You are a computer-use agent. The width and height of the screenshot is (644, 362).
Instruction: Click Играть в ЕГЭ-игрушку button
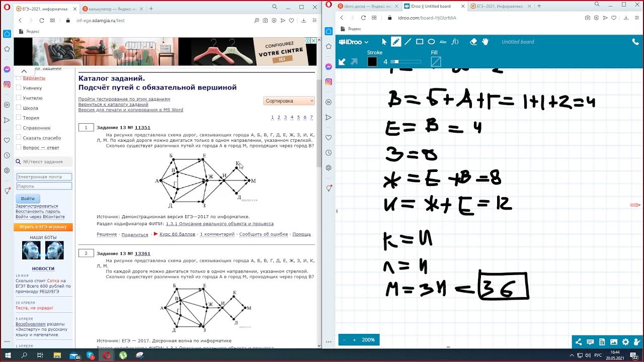(x=43, y=227)
